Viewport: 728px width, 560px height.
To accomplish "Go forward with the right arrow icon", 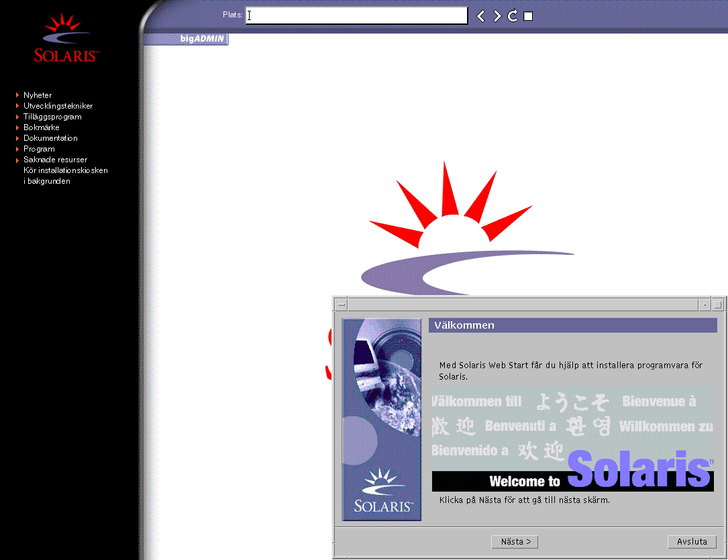I will point(497,16).
